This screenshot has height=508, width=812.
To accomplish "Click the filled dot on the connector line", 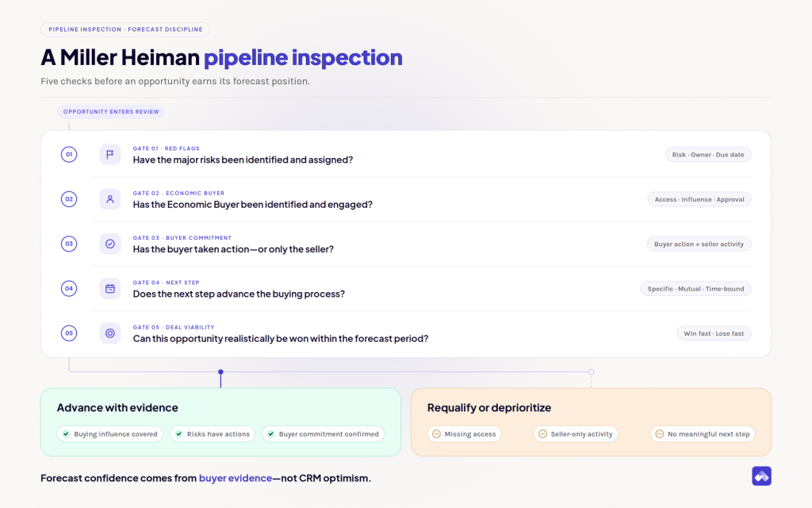I will point(220,371).
